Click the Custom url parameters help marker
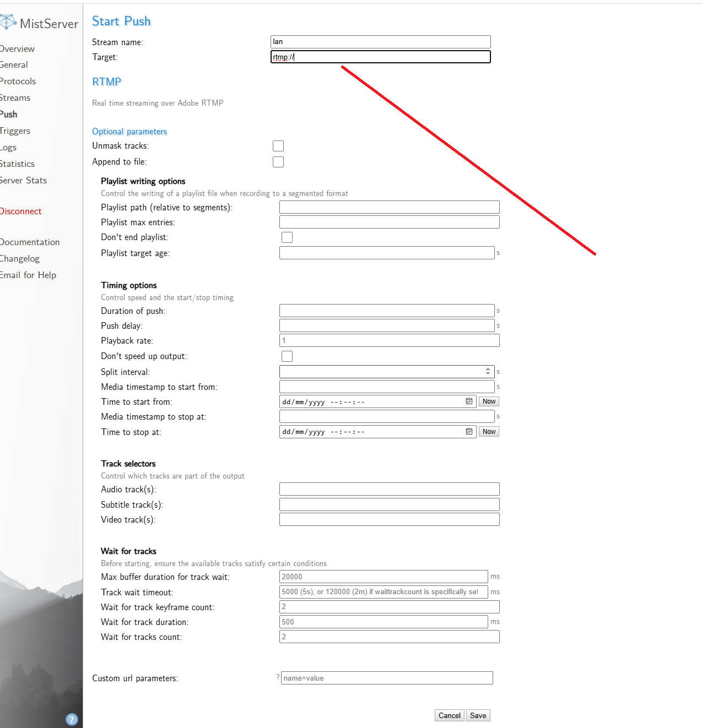This screenshot has width=702, height=728. tap(278, 677)
